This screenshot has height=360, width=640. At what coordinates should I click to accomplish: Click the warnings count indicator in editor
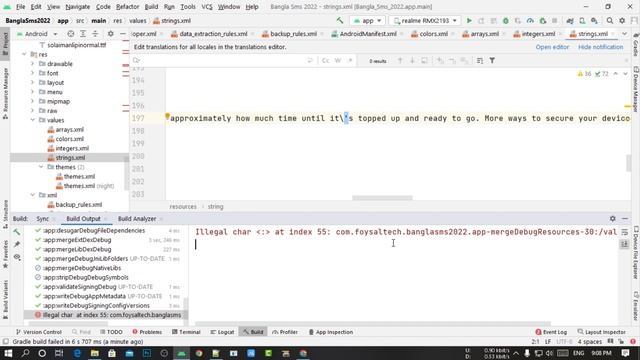click(584, 74)
